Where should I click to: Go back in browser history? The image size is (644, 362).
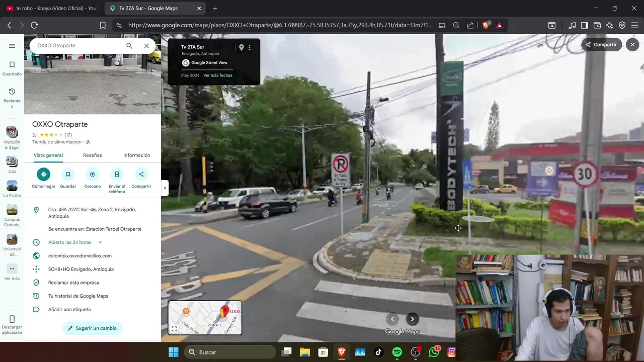click(9, 25)
